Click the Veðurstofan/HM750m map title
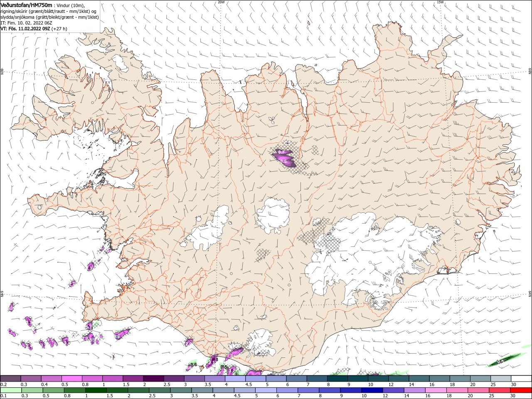Screen dimensions: 532x399 tap(26, 5)
